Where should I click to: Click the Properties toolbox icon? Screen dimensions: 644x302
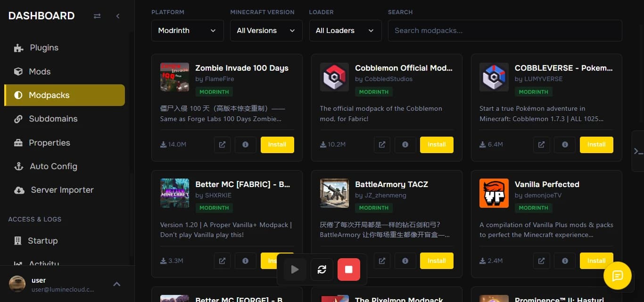pyautogui.click(x=18, y=143)
